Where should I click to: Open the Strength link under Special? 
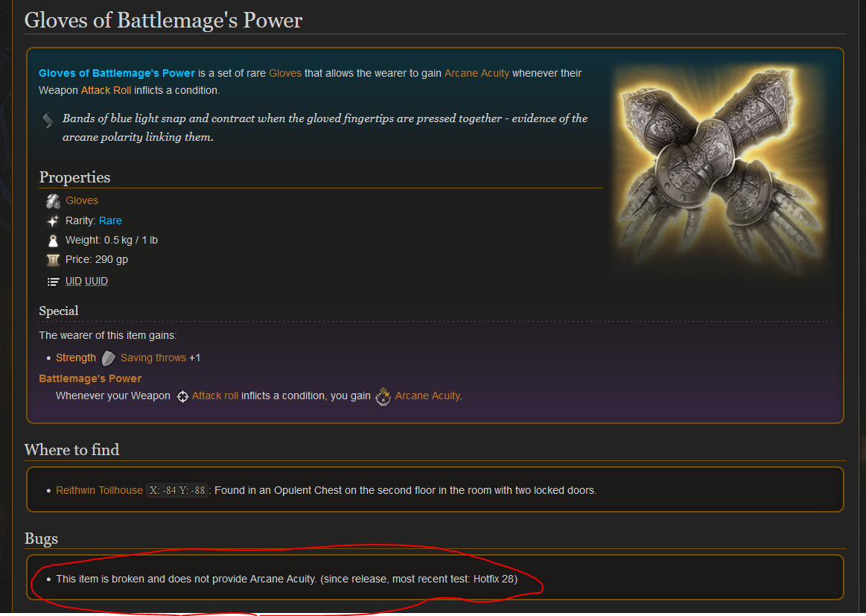pos(76,358)
